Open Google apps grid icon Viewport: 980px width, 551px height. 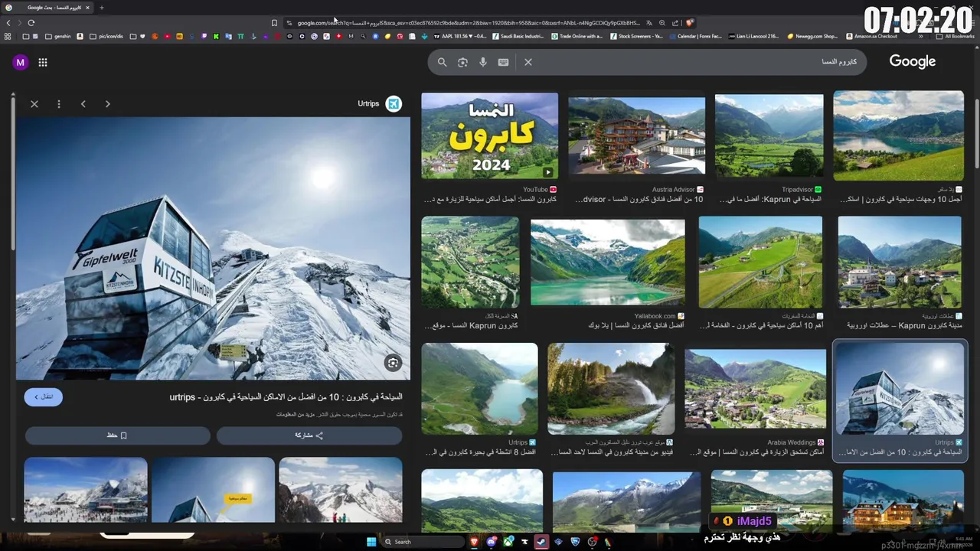(x=43, y=63)
